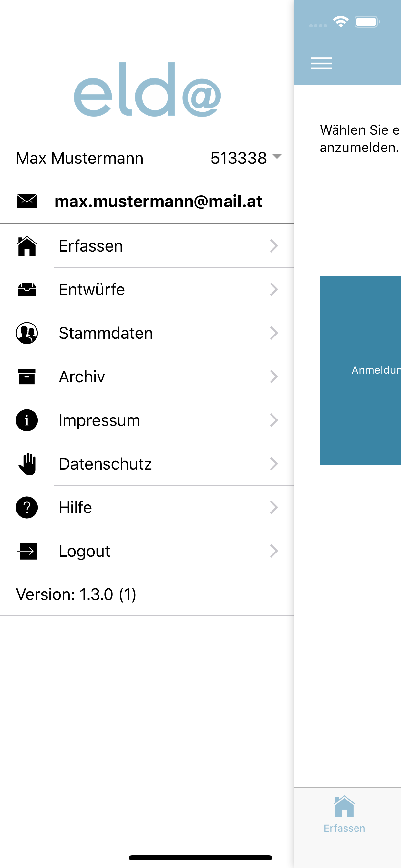Tap the max.mustermann@mail.at email address
This screenshot has width=401, height=868.
(x=159, y=201)
